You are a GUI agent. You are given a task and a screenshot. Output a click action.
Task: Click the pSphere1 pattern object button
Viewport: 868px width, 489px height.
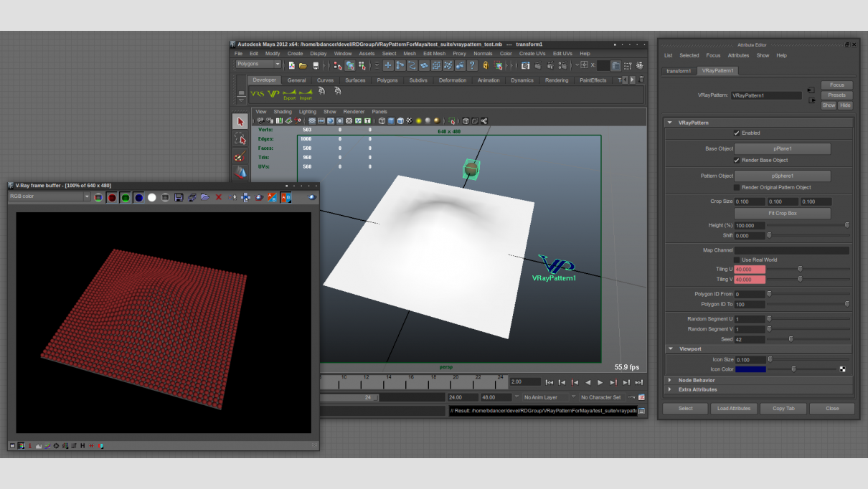point(783,176)
